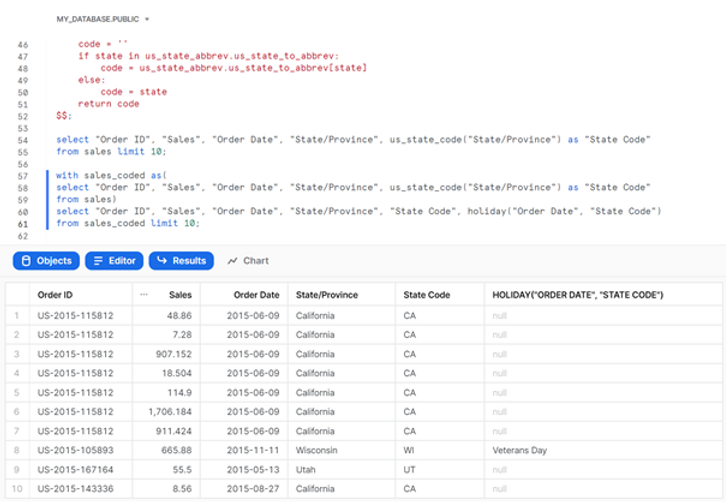Viewport: 726px width, 502px height.
Task: Toggle the Objects panel button
Action: [x=46, y=261]
